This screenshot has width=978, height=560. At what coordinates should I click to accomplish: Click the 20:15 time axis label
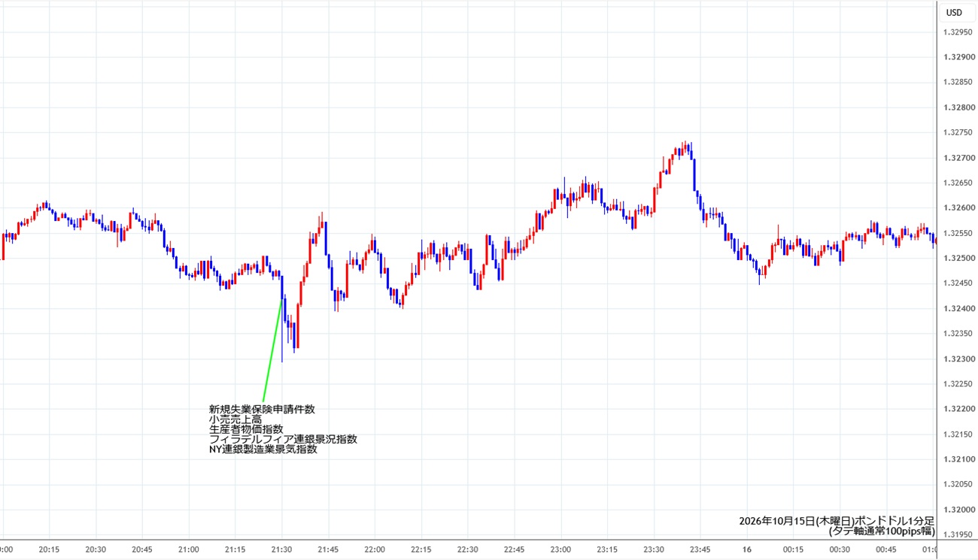tap(49, 549)
